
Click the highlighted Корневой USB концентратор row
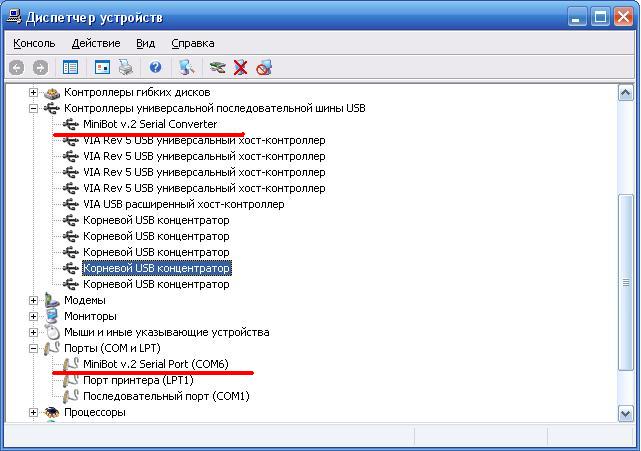pos(157,268)
